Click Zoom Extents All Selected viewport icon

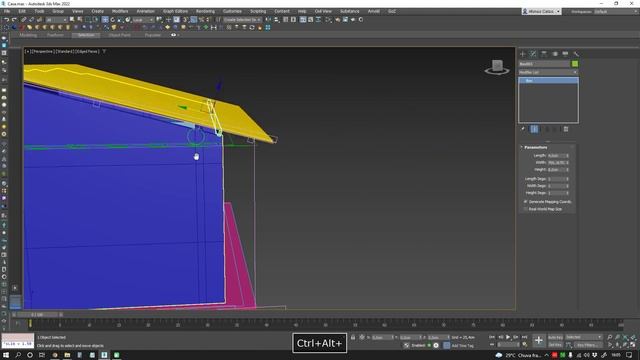[x=633, y=338]
